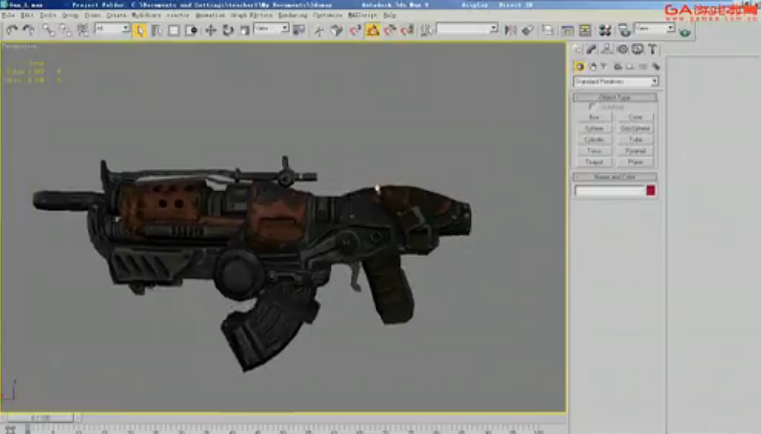
Task: Open the Standard Primitives dropdown
Action: [615, 82]
